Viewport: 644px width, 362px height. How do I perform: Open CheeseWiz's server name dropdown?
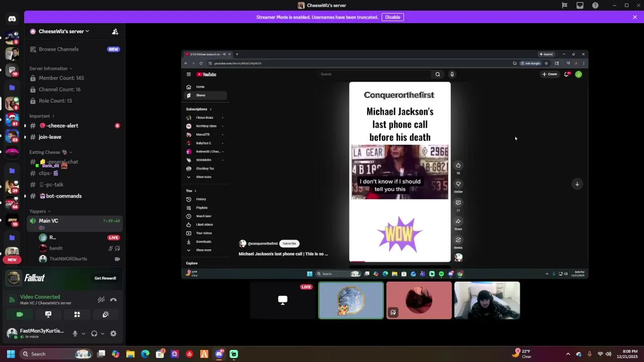coord(64,31)
